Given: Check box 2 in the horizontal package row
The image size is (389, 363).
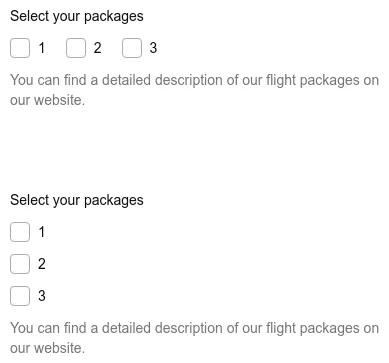Looking at the screenshot, I should [x=76, y=48].
